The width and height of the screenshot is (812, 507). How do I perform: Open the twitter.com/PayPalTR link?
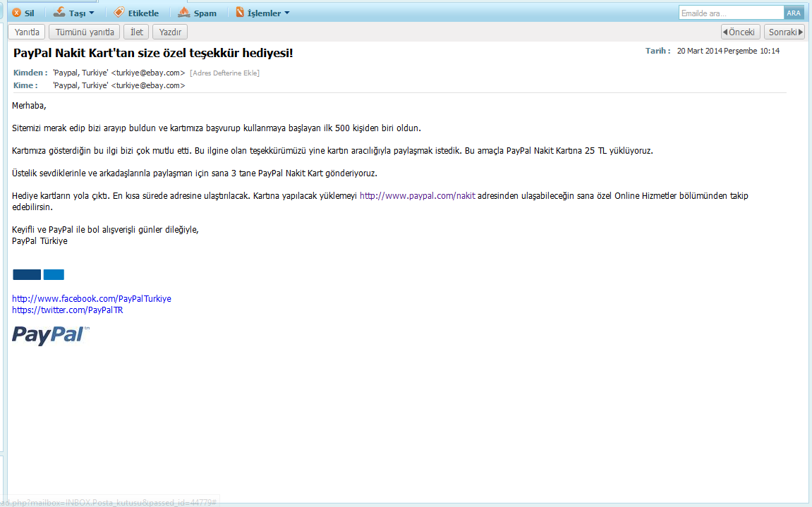[x=67, y=310]
